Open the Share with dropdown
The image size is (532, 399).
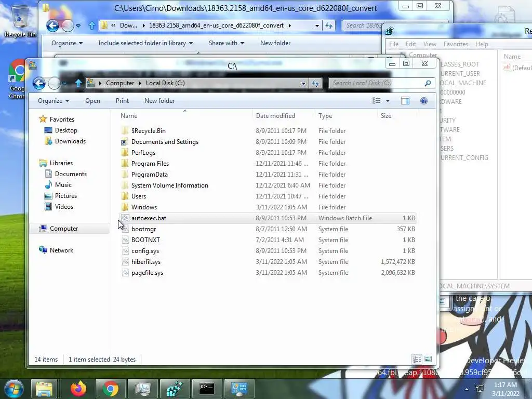pos(227,43)
